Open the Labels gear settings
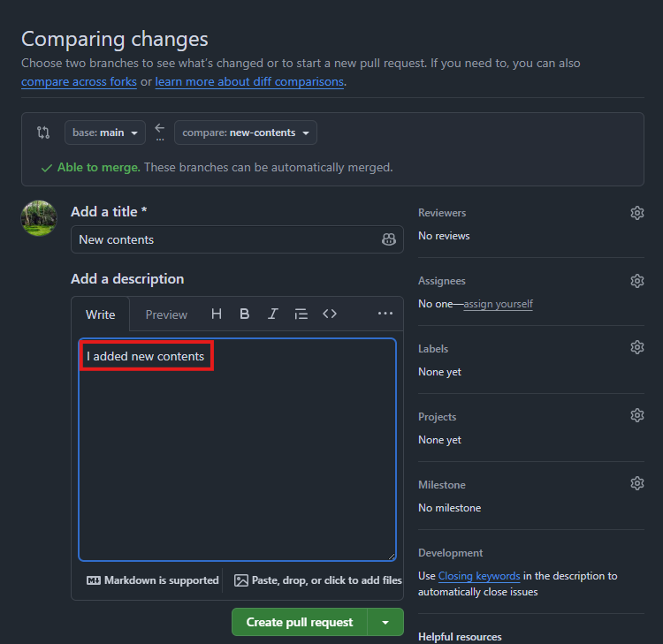The width and height of the screenshot is (663, 644). pyautogui.click(x=637, y=347)
